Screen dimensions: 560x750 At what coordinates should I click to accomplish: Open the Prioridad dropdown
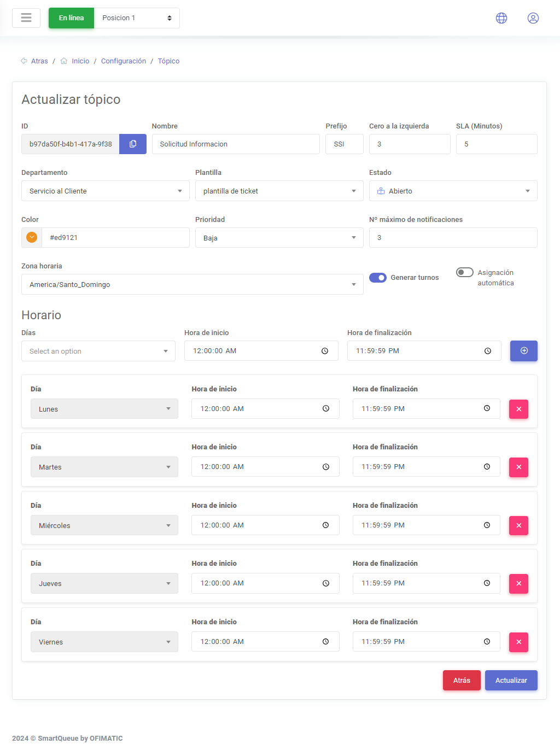click(x=279, y=238)
